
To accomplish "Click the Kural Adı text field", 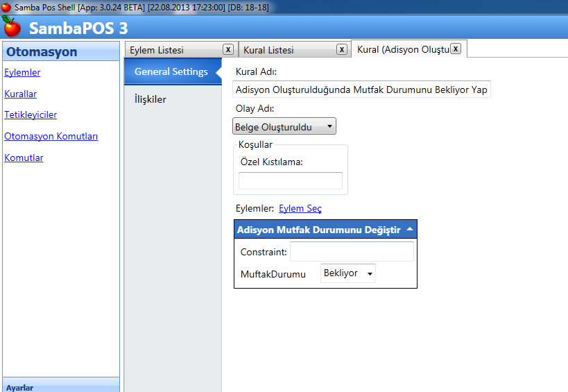I will click(x=361, y=90).
